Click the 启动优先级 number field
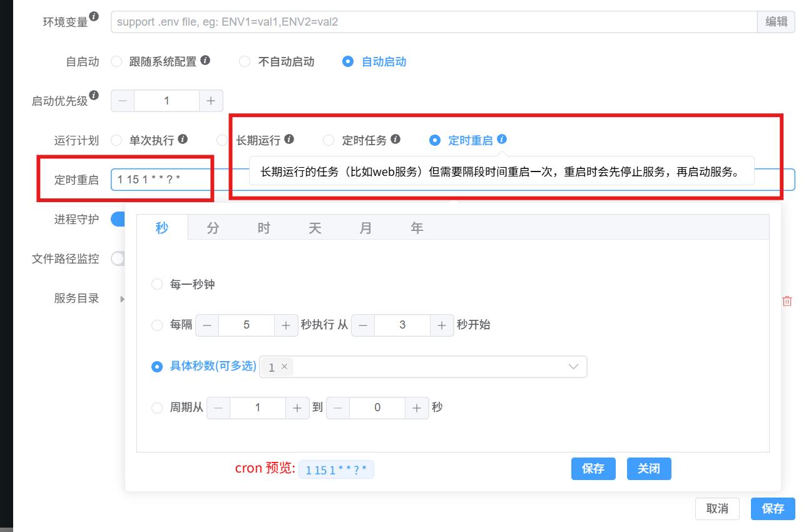Image resolution: width=811 pixels, height=532 pixels. pyautogui.click(x=166, y=101)
